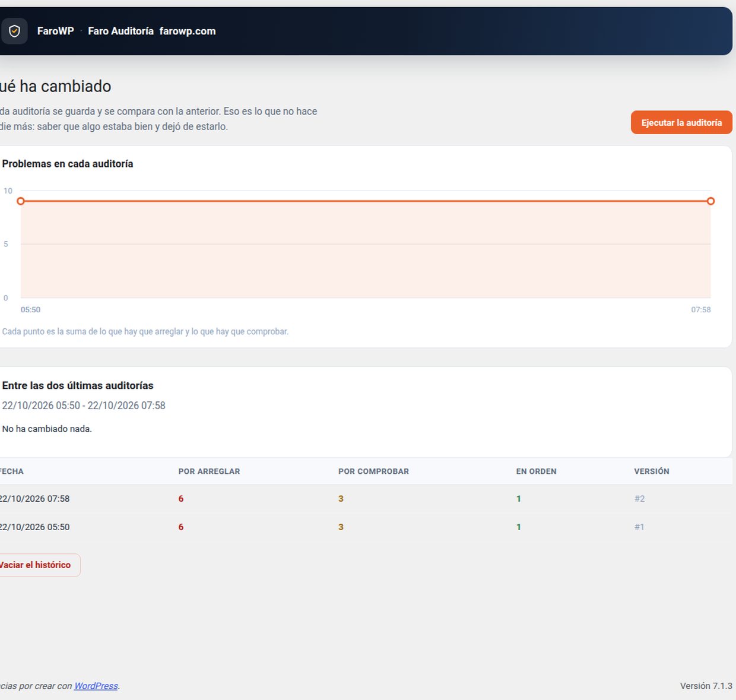This screenshot has width=736, height=700.
Task: Click the POR COMPROBAR column header
Action: [x=373, y=471]
